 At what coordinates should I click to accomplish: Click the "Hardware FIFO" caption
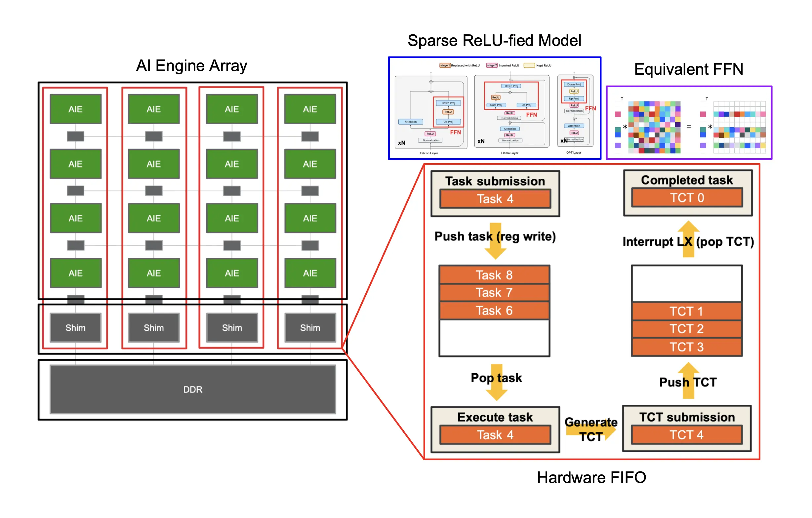(591, 477)
